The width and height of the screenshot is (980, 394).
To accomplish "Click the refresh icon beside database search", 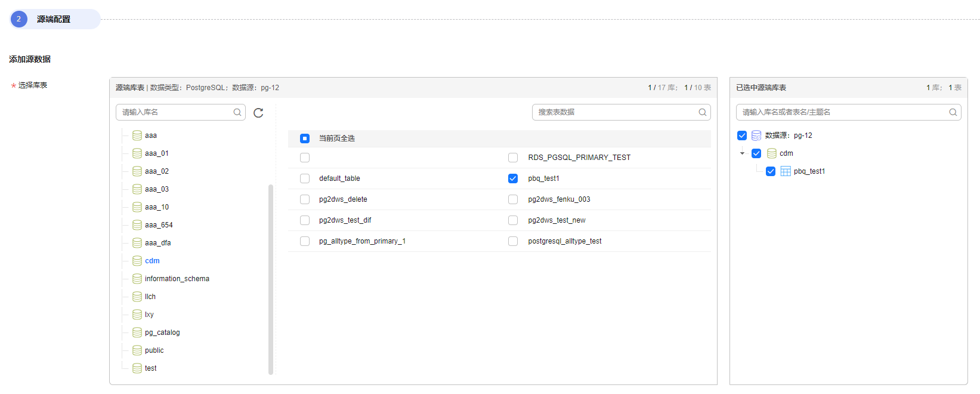I will tap(258, 113).
